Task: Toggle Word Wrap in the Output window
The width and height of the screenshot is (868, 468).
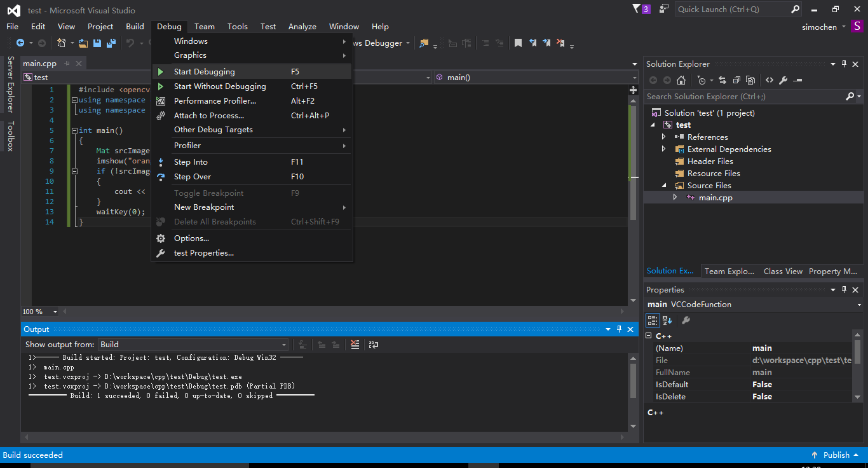Action: tap(374, 345)
